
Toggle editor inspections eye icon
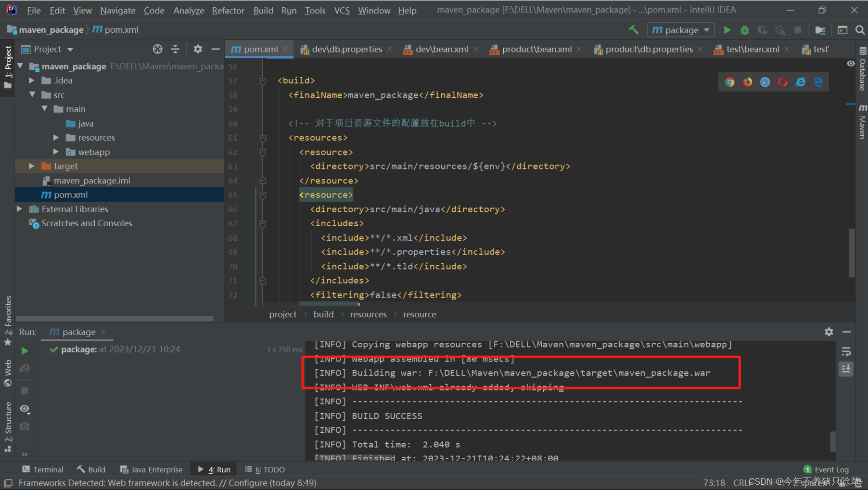pos(851,64)
